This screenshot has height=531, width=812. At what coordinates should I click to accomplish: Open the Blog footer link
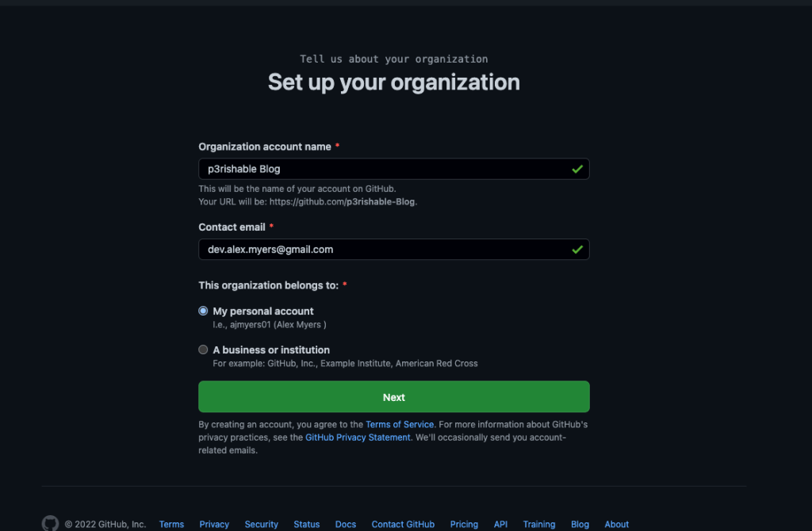click(x=580, y=525)
